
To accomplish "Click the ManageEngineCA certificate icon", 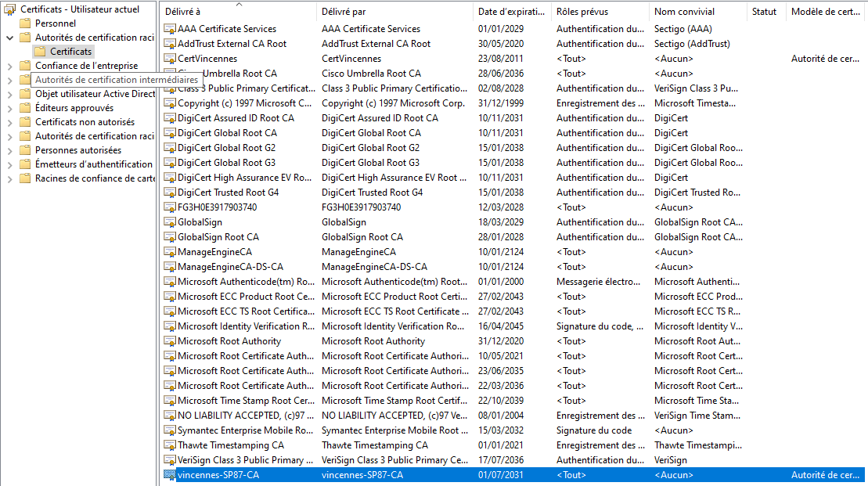I will (x=169, y=252).
